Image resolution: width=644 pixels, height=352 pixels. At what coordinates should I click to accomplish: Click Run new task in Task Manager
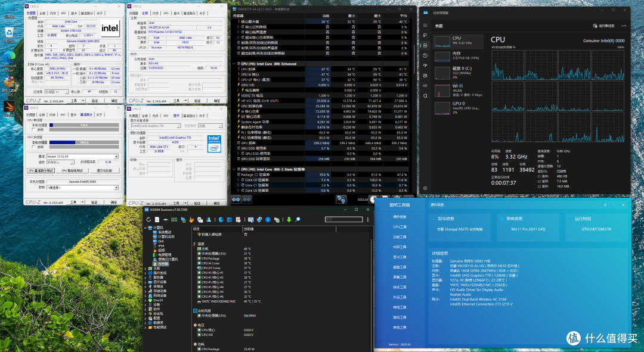[x=603, y=26]
